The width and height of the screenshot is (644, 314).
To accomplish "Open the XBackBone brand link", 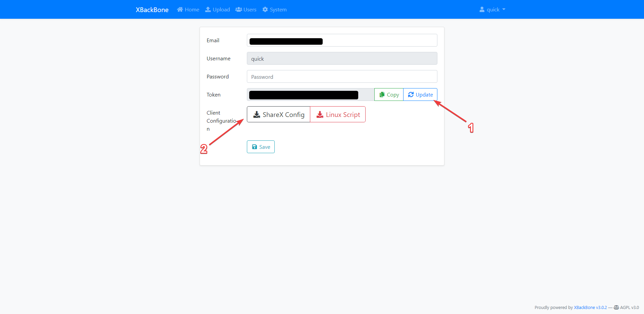I will [152, 10].
